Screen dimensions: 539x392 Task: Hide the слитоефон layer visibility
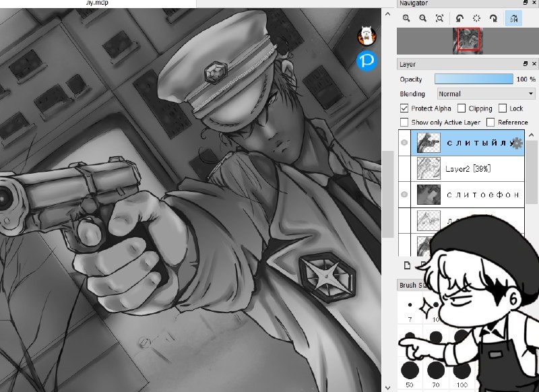[404, 195]
